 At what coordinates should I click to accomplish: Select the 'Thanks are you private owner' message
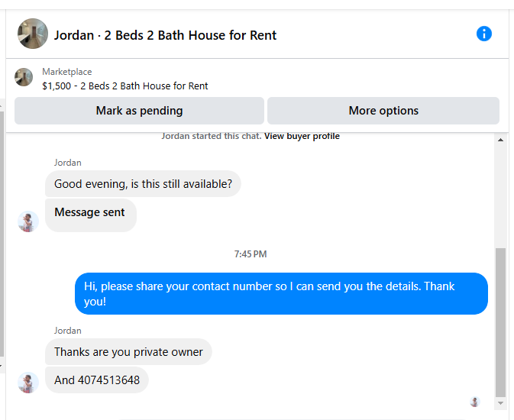point(128,352)
